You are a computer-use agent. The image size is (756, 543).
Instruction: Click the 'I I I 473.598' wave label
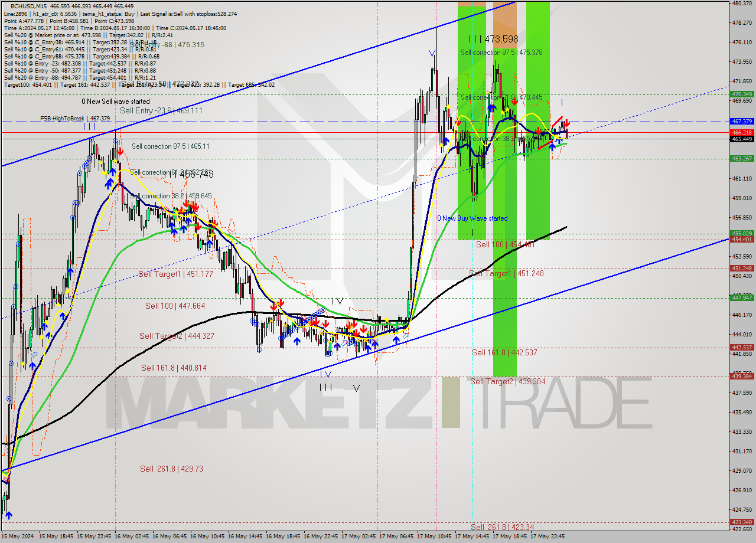coord(493,39)
